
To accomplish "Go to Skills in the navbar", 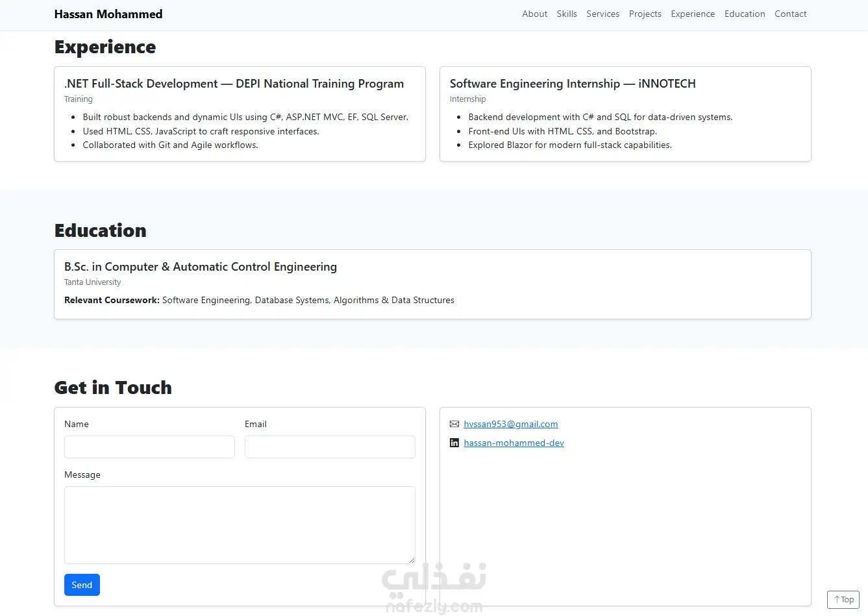I will coord(567,14).
